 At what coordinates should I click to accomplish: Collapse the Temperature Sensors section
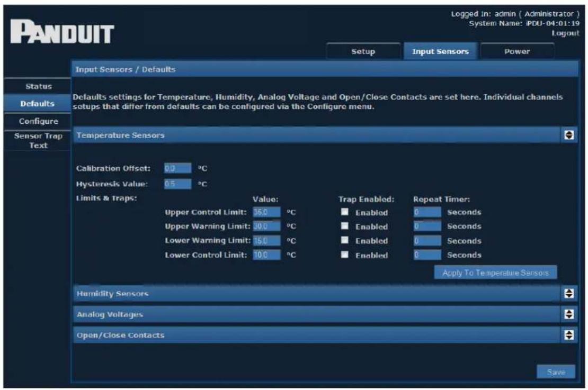(569, 135)
